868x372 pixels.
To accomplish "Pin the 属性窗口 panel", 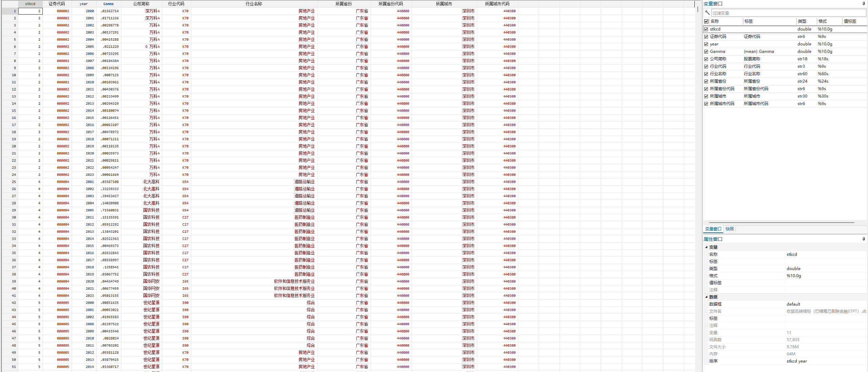I will click(x=864, y=239).
